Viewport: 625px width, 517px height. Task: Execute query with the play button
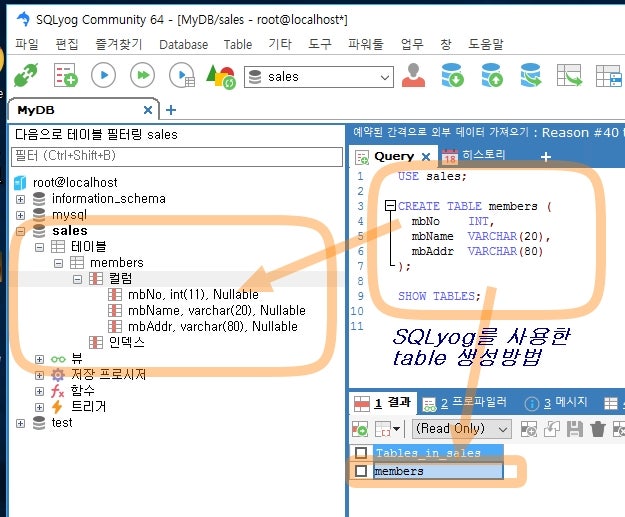pos(103,75)
